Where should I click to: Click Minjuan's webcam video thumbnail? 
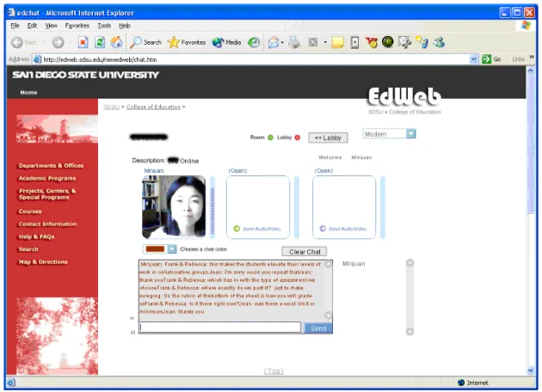174,207
